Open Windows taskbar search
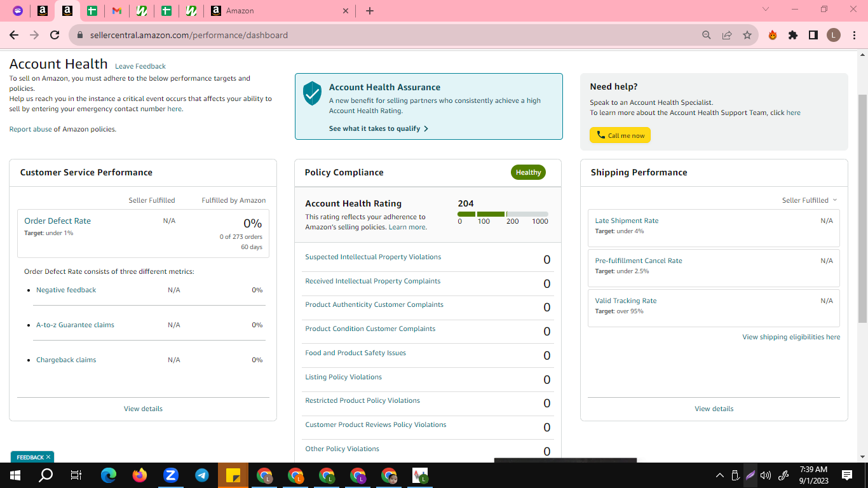The width and height of the screenshot is (868, 488). coord(46,475)
